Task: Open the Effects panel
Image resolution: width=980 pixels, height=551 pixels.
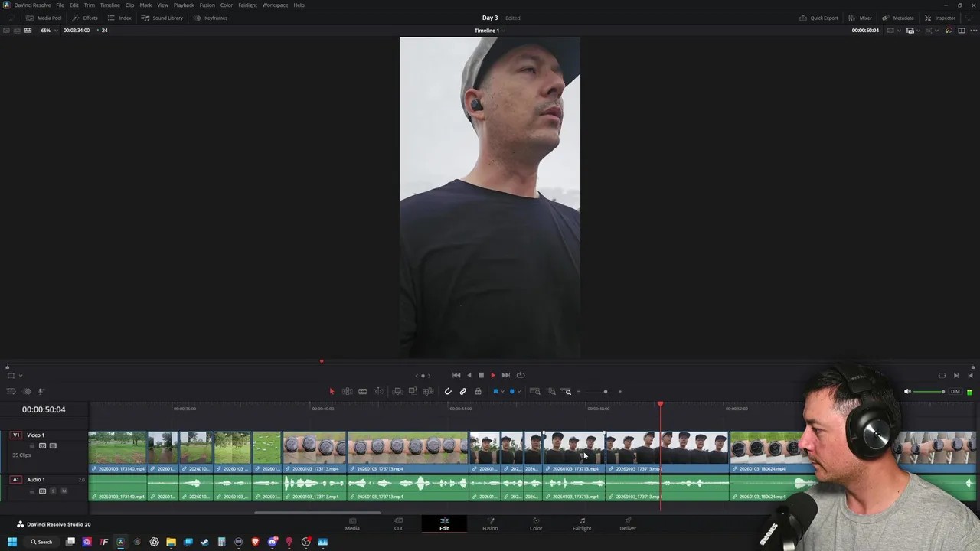Action: coord(85,18)
